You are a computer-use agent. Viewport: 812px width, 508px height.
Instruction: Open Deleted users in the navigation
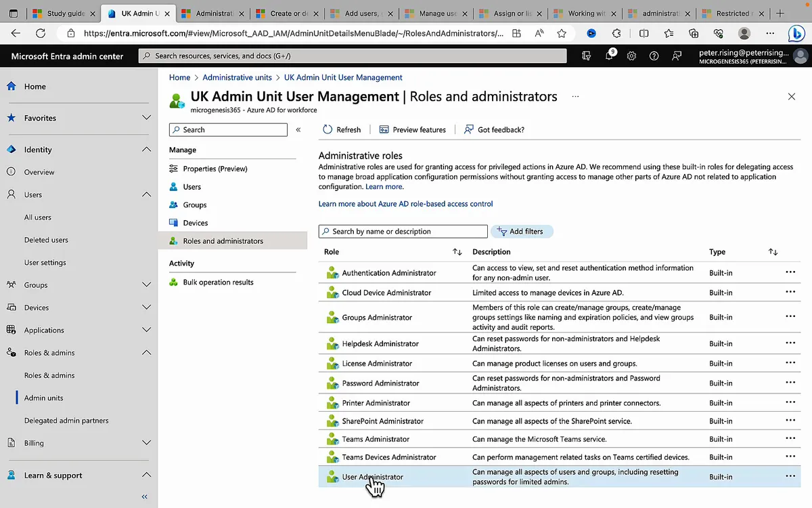click(x=46, y=240)
